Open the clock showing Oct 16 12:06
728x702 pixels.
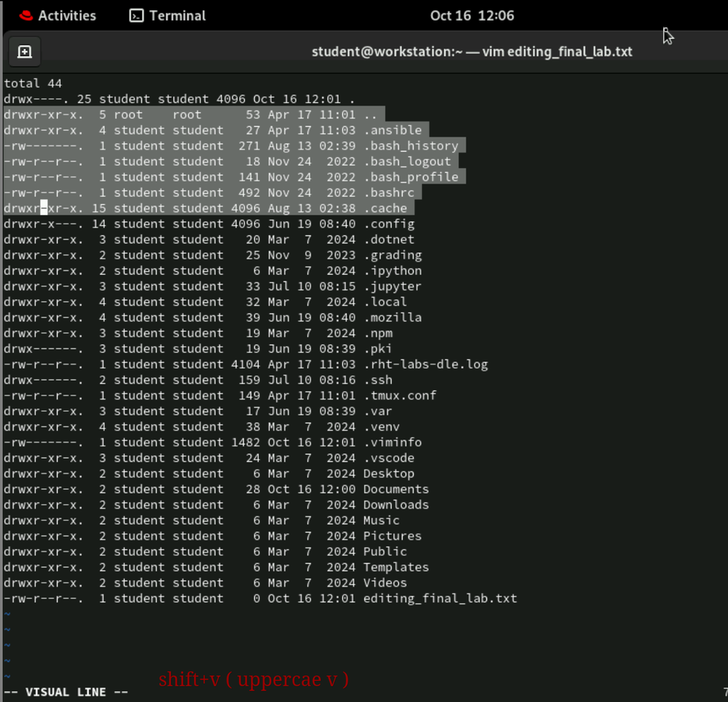471,15
